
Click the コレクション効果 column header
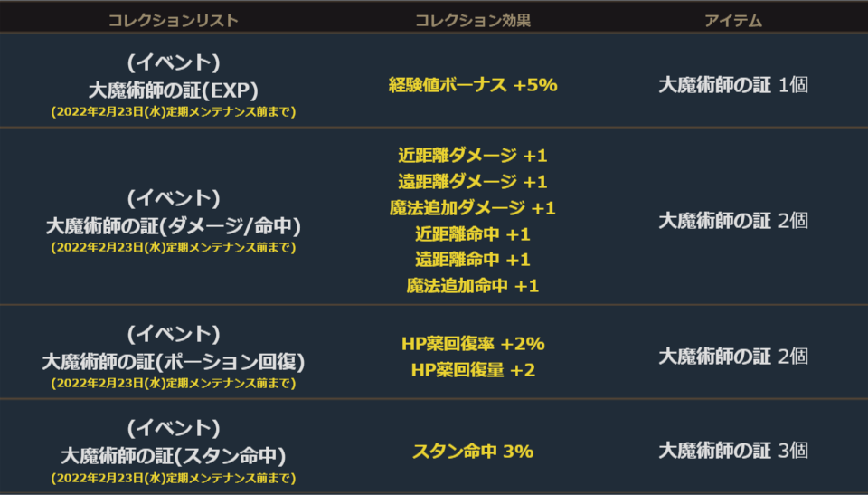pos(473,20)
